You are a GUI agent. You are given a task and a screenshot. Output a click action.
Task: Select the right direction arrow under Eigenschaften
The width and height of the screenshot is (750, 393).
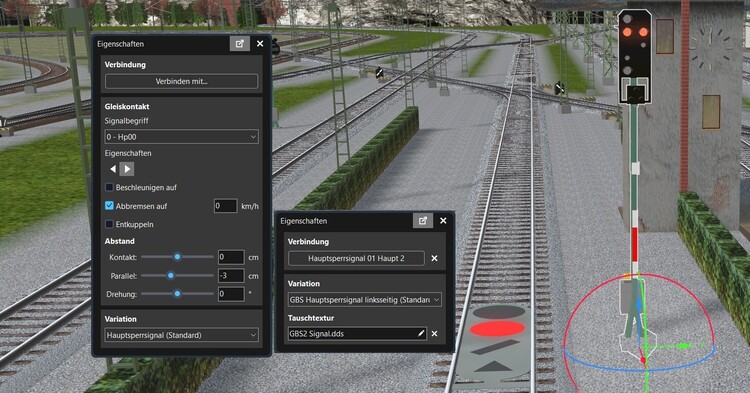point(127,169)
